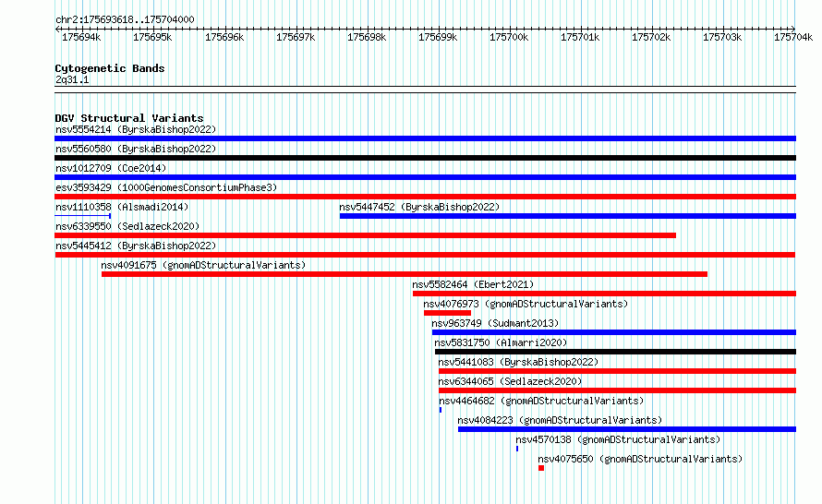
Task: Select the small red nsv4075650 square
Action: coord(541,468)
